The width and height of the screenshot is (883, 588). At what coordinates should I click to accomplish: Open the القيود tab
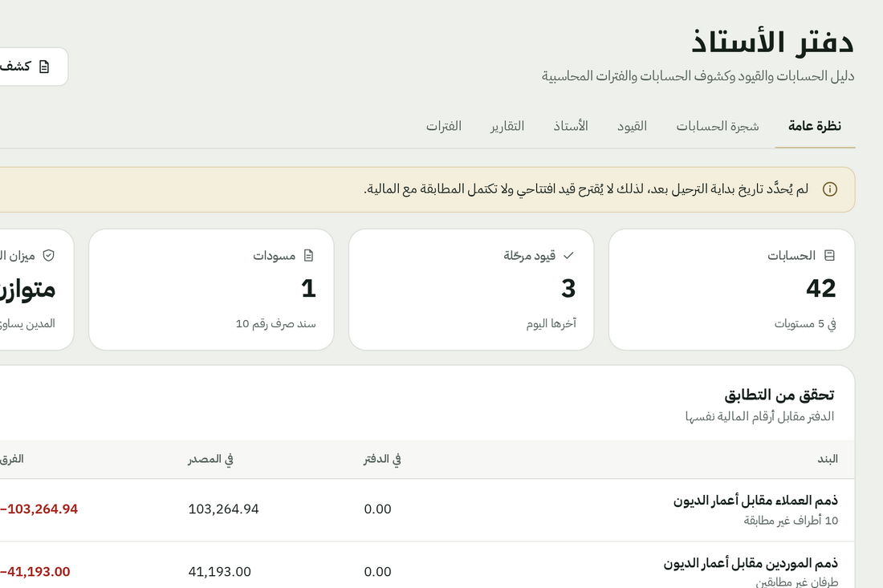point(632,126)
